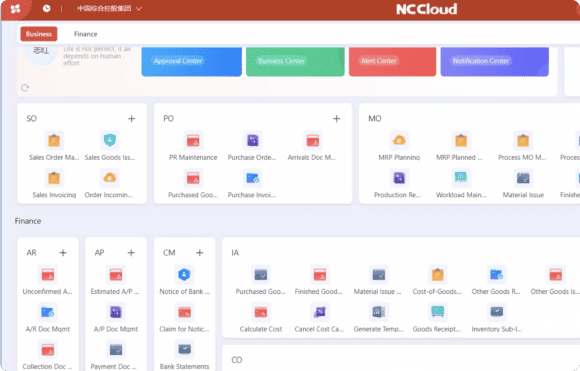580x371 pixels.
Task: Open the Sales Goods Issue icon
Action: coord(109,141)
